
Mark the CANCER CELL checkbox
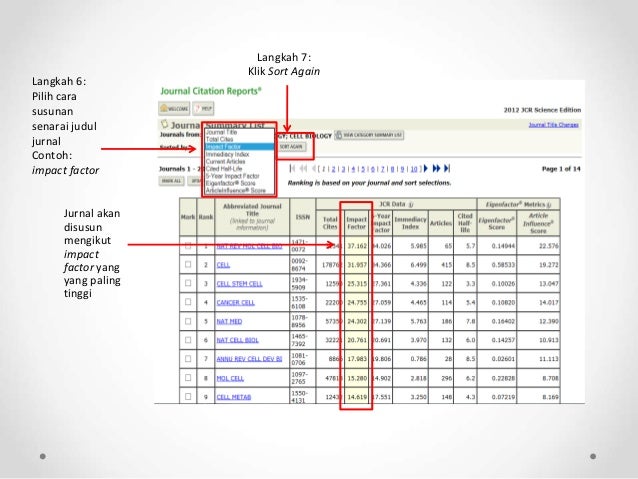188,302
